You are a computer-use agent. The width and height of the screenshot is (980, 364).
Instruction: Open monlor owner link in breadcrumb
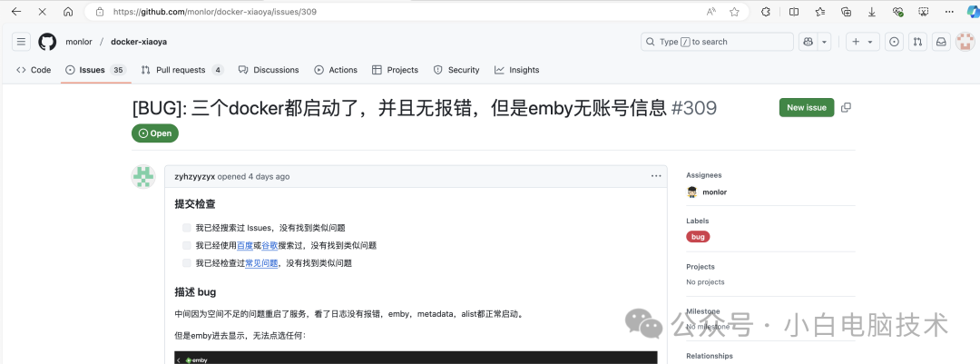pos(79,42)
